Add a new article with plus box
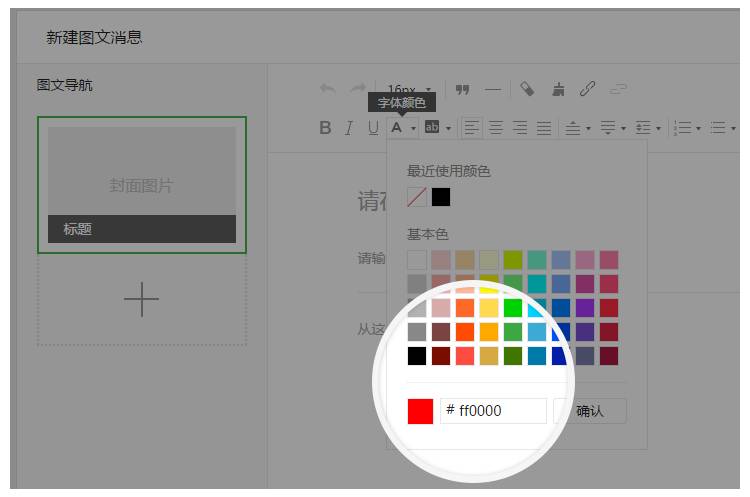The height and width of the screenshot is (497, 750). pyautogui.click(x=141, y=300)
